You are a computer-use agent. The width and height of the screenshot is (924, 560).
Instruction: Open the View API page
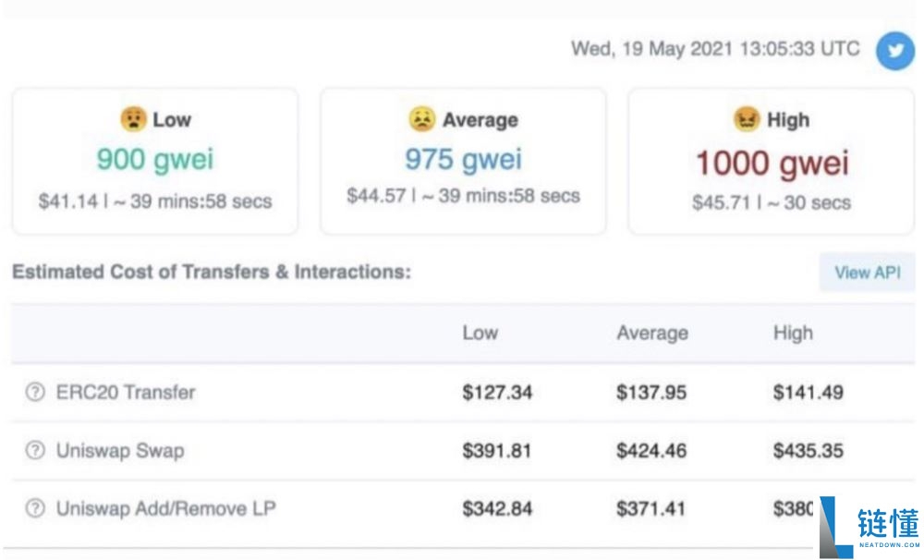pyautogui.click(x=867, y=273)
